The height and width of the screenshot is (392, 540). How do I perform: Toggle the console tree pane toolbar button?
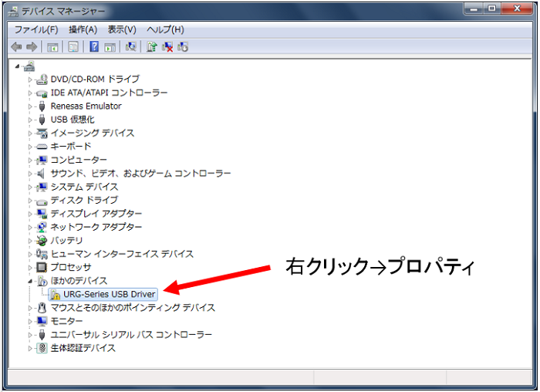(x=52, y=47)
